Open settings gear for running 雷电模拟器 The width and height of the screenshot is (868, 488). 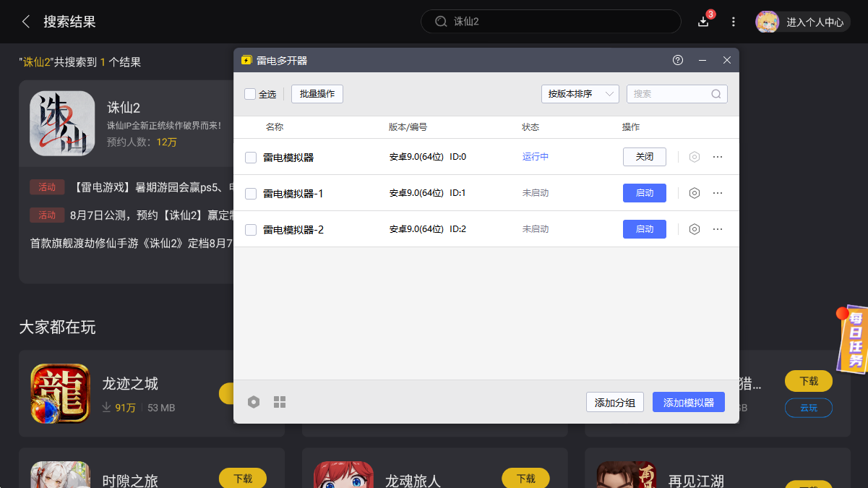click(x=695, y=157)
